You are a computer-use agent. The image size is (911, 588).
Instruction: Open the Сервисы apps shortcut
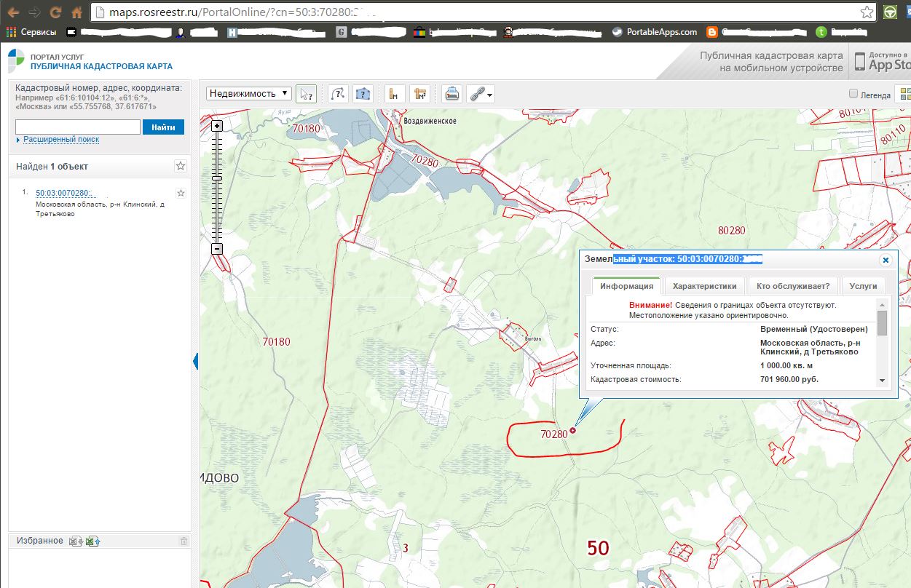point(31,32)
